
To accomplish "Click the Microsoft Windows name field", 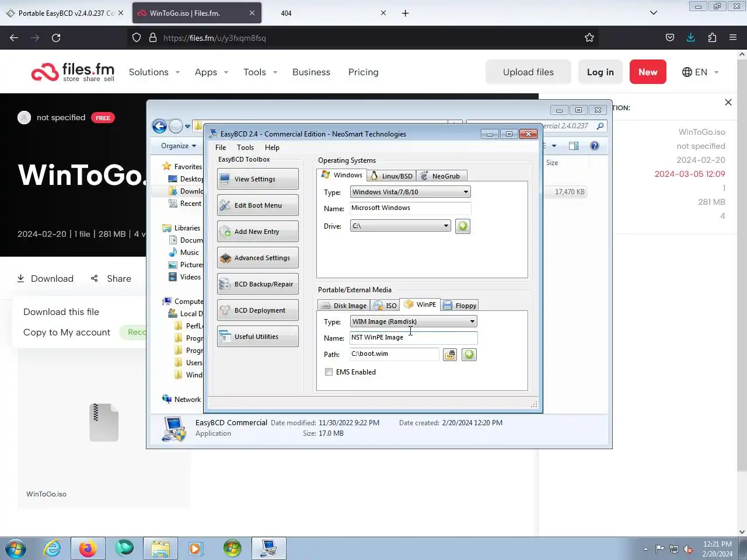I will click(x=410, y=208).
